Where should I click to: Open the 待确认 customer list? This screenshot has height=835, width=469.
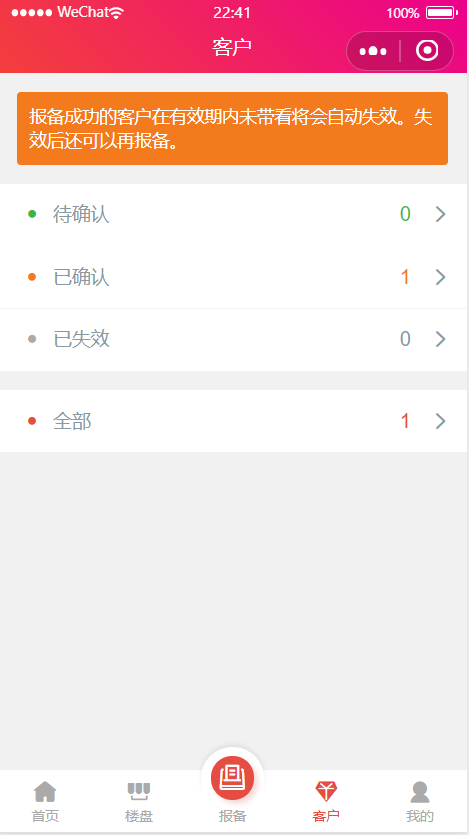point(234,215)
